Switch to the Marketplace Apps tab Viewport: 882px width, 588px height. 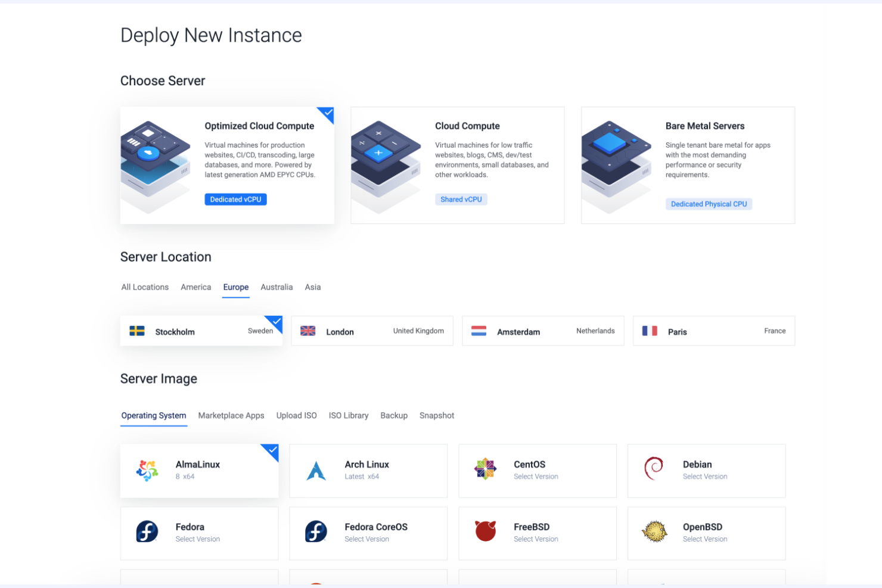pos(231,415)
